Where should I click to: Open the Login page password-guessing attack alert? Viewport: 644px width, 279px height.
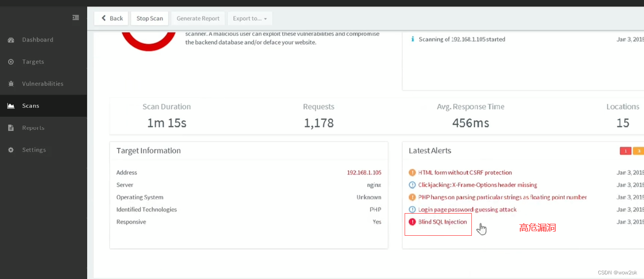click(467, 209)
